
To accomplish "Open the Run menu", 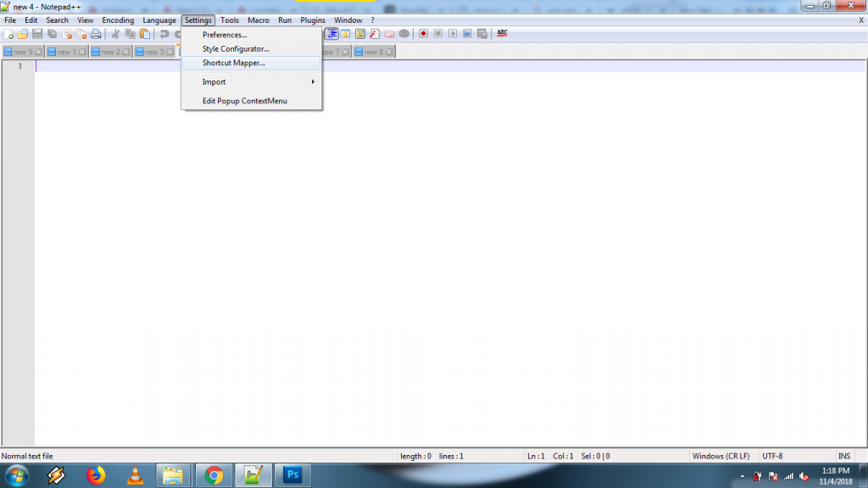I will 285,20.
